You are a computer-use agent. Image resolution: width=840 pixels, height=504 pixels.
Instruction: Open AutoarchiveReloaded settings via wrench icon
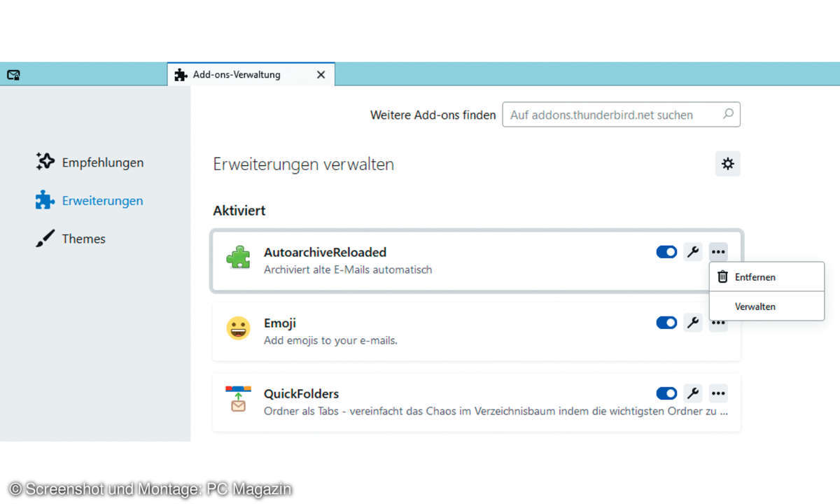click(x=693, y=252)
